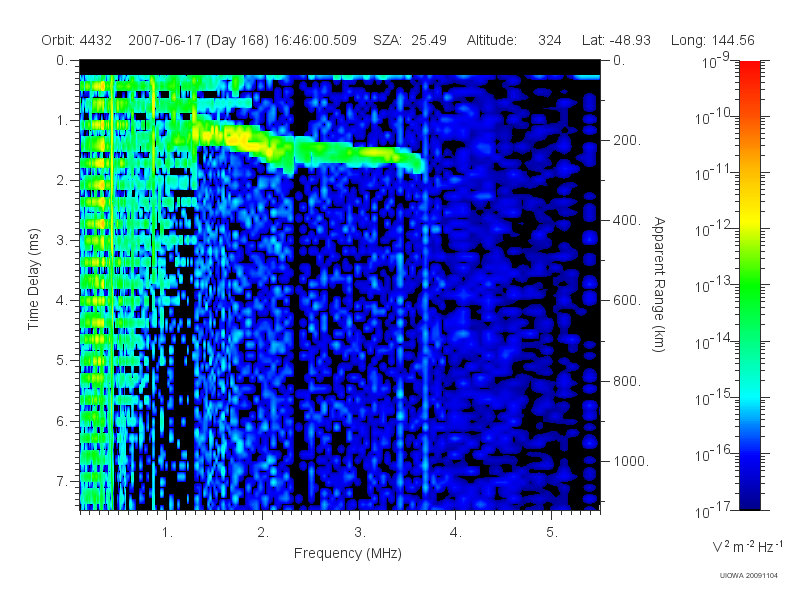Click the timestamp '16:46:00.509'
This screenshot has height=600, width=800.
(315, 40)
